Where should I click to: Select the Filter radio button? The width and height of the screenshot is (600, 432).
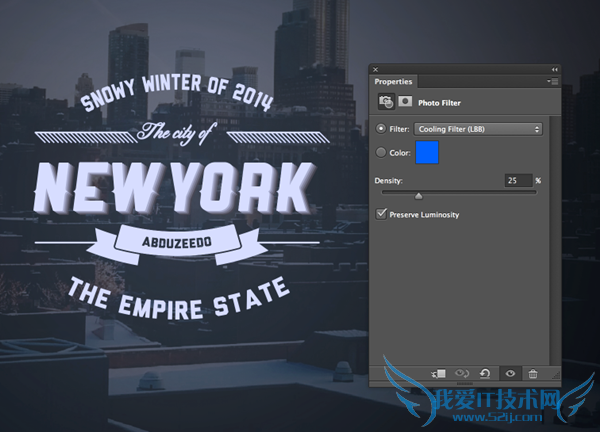click(x=381, y=129)
